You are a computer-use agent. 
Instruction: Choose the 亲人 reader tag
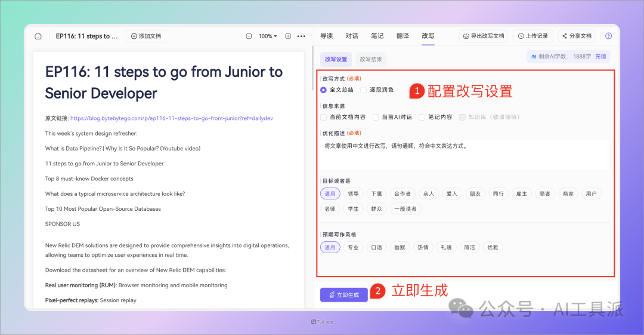(x=429, y=194)
